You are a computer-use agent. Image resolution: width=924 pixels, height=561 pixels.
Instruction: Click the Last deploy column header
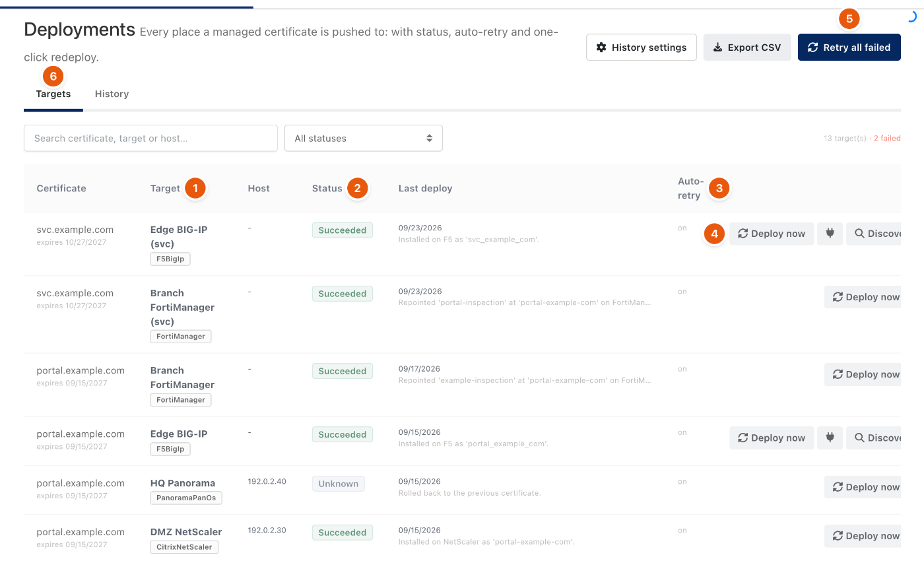[425, 188]
